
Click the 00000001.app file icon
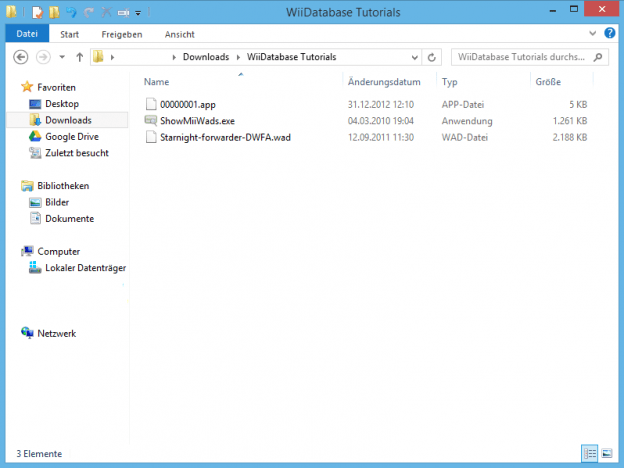click(151, 104)
